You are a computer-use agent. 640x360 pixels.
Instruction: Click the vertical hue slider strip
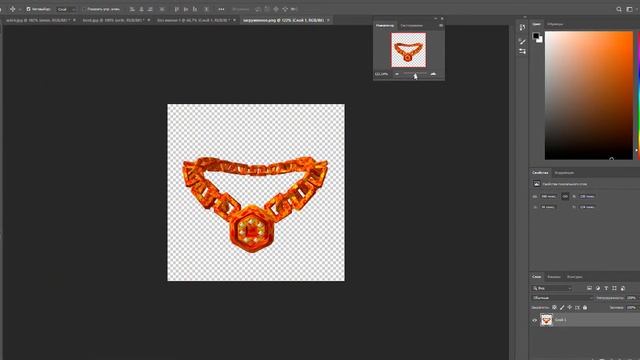[x=638, y=96]
